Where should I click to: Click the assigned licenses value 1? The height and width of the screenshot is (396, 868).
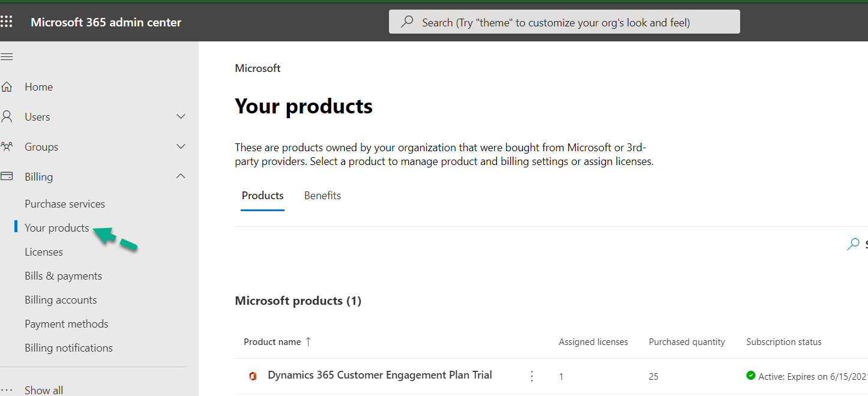561,377
